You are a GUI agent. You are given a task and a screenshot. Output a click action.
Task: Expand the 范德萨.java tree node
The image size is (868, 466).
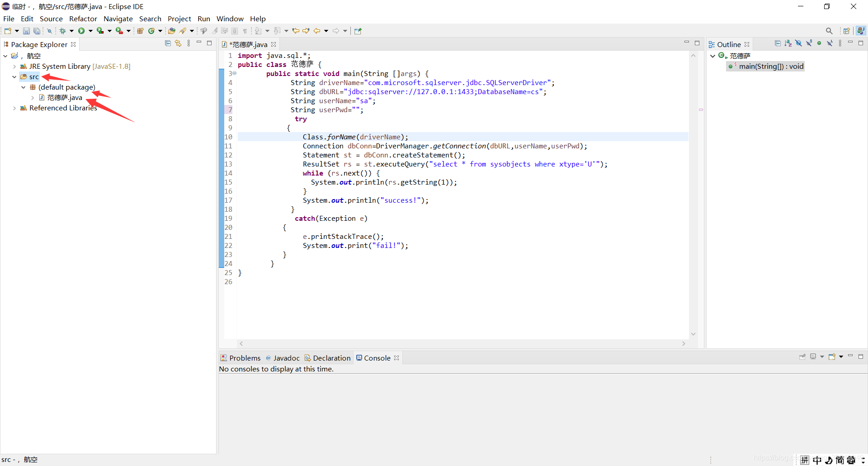point(33,98)
